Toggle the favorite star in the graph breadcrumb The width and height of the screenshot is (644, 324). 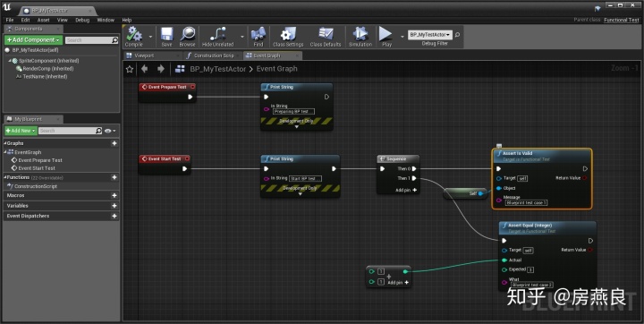(130, 69)
